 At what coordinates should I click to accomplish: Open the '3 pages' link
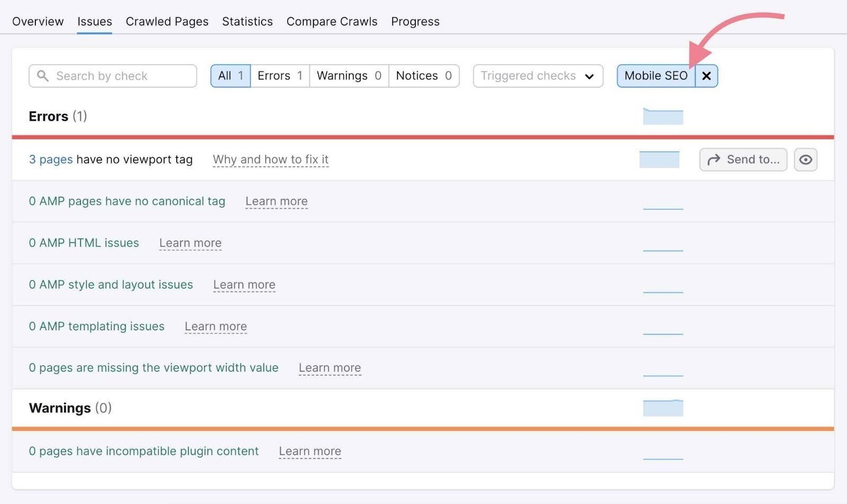click(51, 159)
